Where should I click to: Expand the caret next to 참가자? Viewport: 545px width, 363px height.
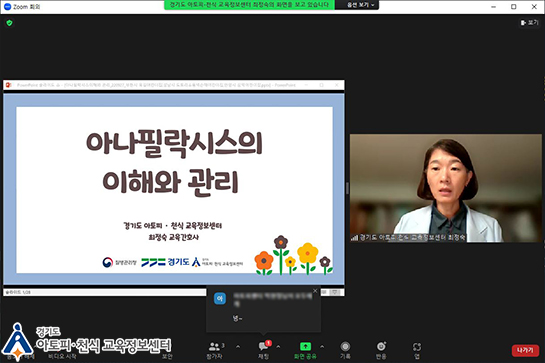click(x=238, y=347)
